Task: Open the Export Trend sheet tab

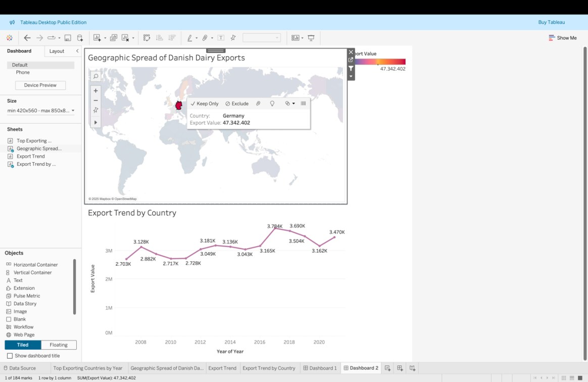Action: point(222,368)
